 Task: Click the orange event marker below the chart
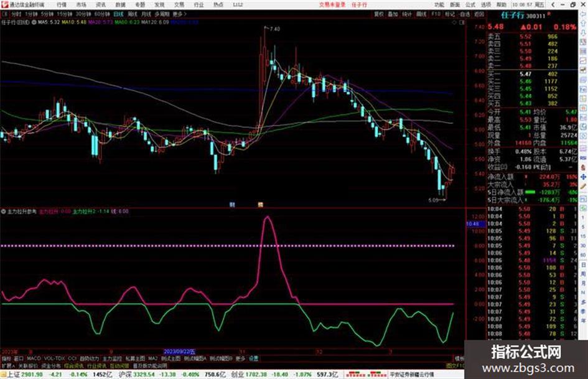pos(260,205)
